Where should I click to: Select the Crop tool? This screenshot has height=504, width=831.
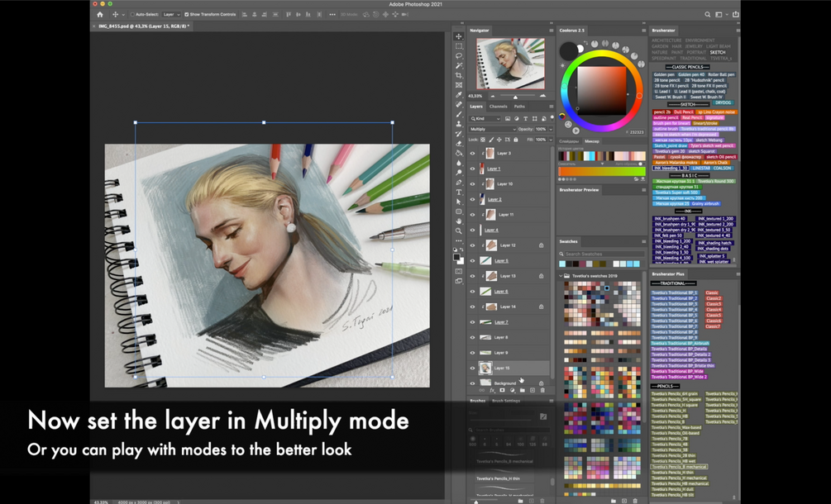click(x=459, y=75)
